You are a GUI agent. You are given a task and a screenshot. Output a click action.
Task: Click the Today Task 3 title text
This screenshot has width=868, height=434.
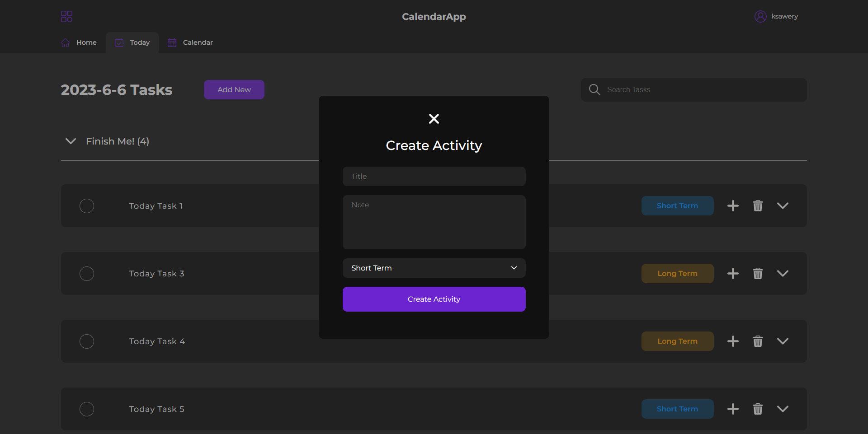tap(156, 274)
